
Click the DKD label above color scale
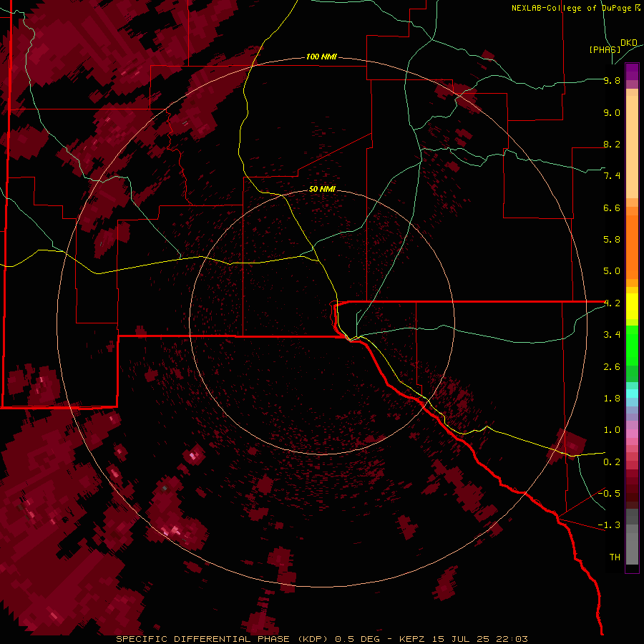[x=629, y=43]
